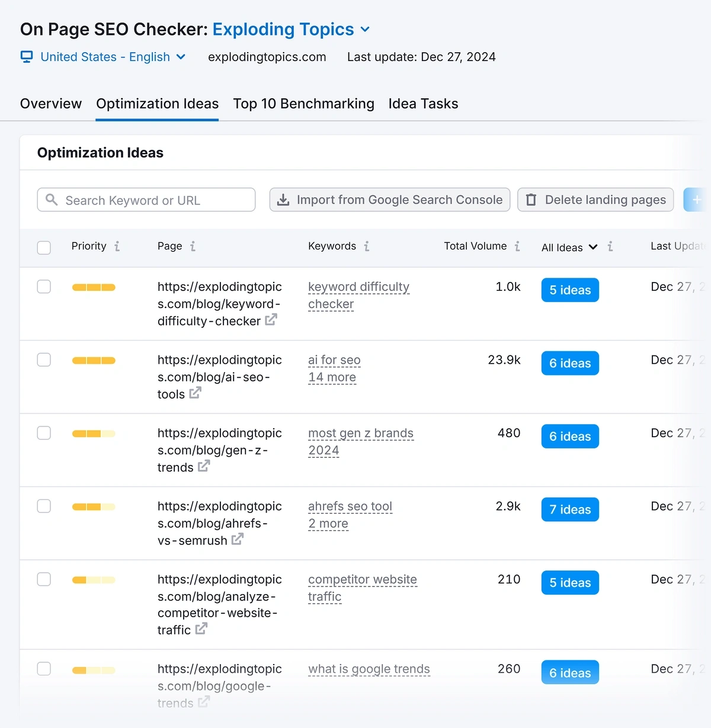This screenshot has width=711, height=728.
Task: Open the google-trends page's external link icon
Action: (x=203, y=702)
